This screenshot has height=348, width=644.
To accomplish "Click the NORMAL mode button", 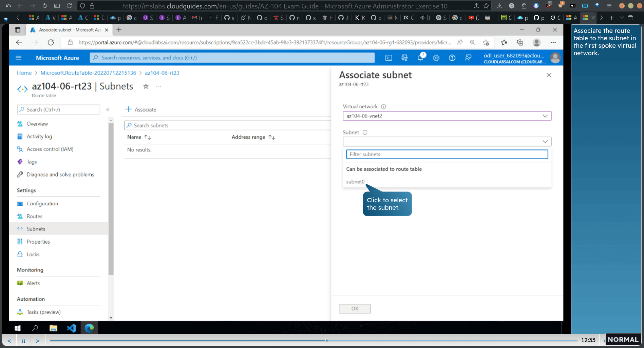I will (x=623, y=340).
